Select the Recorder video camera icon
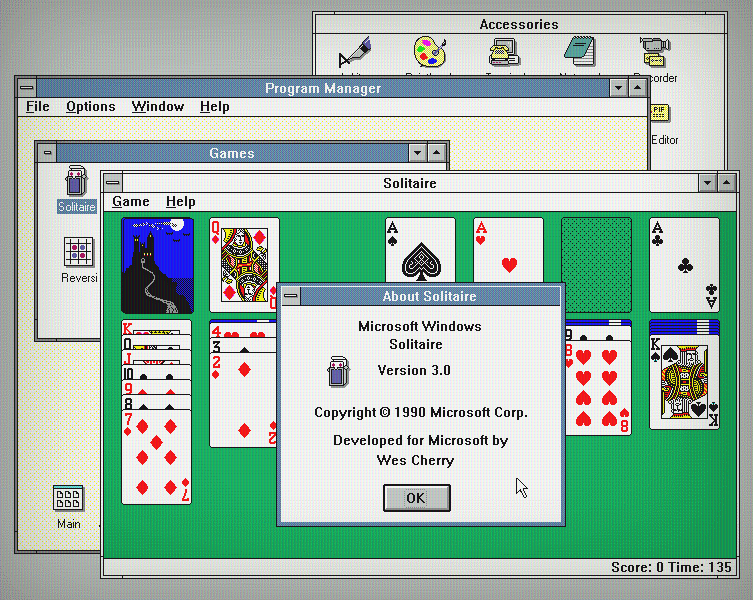The width and height of the screenshot is (753, 600). pyautogui.click(x=654, y=50)
